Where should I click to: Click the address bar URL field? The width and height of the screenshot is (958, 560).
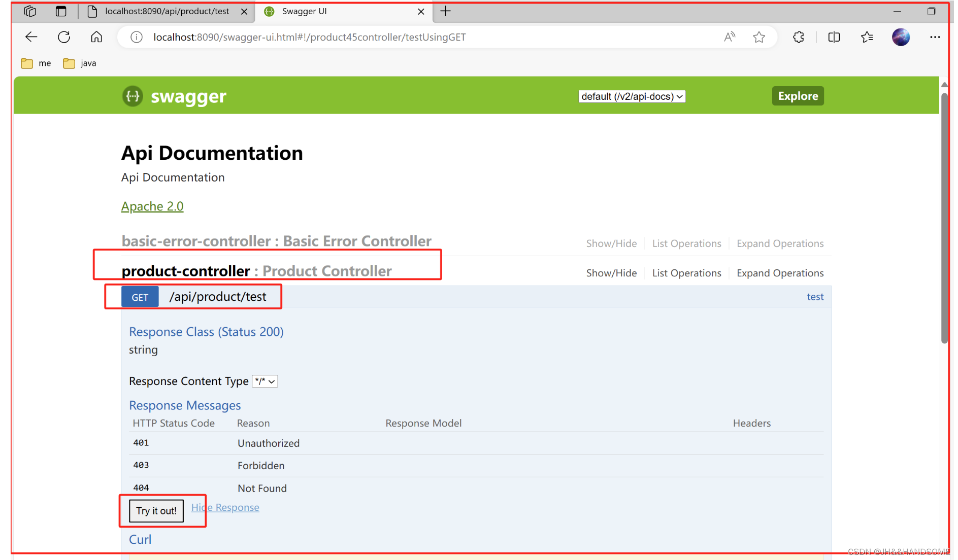(x=309, y=37)
